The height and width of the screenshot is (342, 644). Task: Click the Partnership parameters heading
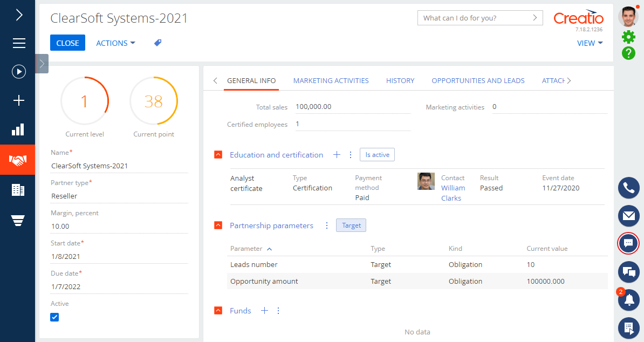point(271,225)
